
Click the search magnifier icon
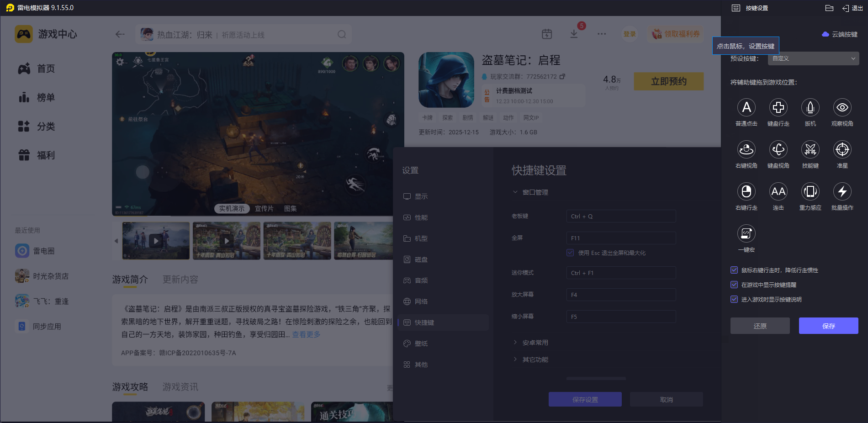coord(342,34)
